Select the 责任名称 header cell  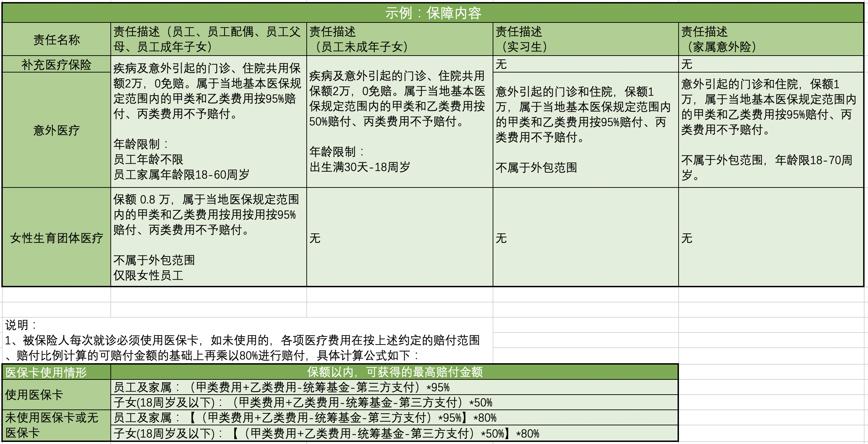tap(56, 39)
